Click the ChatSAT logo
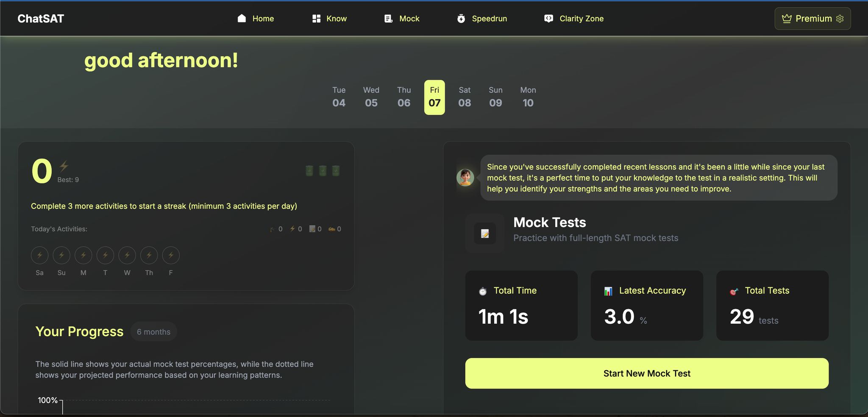The image size is (868, 417). [x=41, y=19]
